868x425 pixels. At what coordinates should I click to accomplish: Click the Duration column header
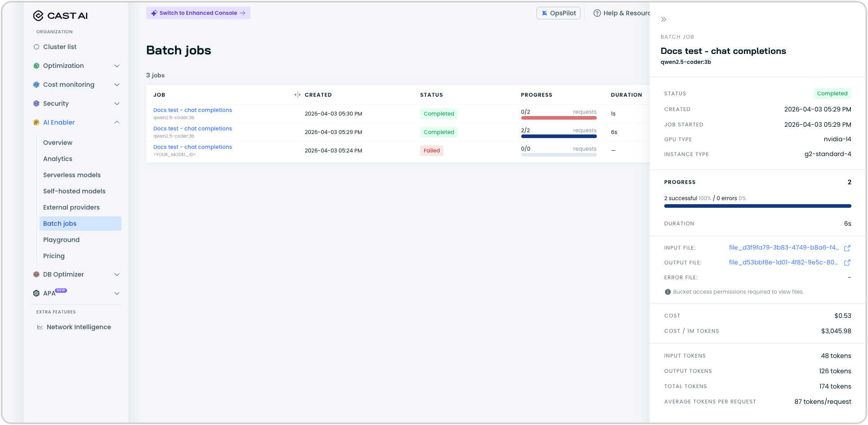pyautogui.click(x=626, y=95)
